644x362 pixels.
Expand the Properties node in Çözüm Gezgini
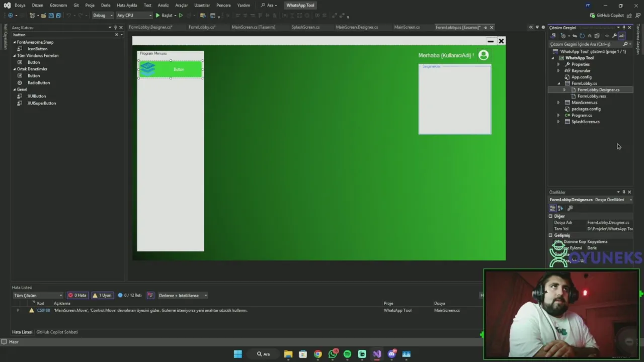pos(558,64)
